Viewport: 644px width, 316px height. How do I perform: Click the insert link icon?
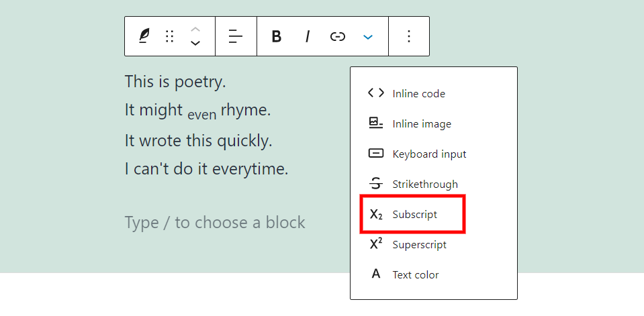click(x=337, y=36)
